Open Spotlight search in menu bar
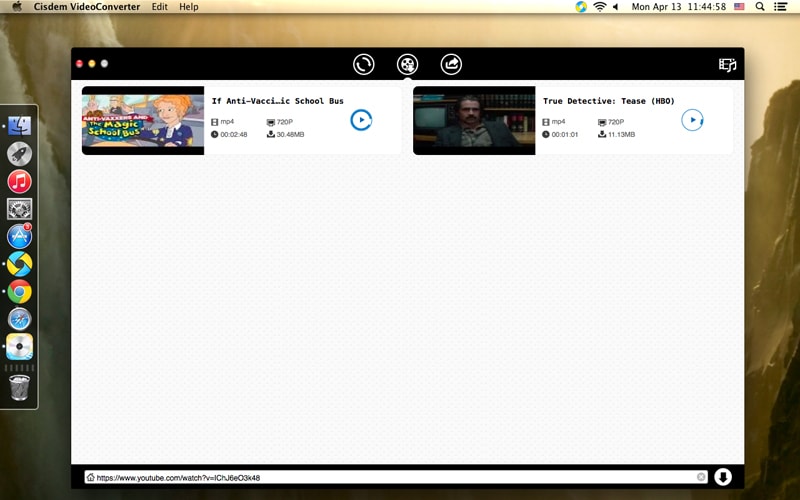The height and width of the screenshot is (500, 800). [x=760, y=7]
